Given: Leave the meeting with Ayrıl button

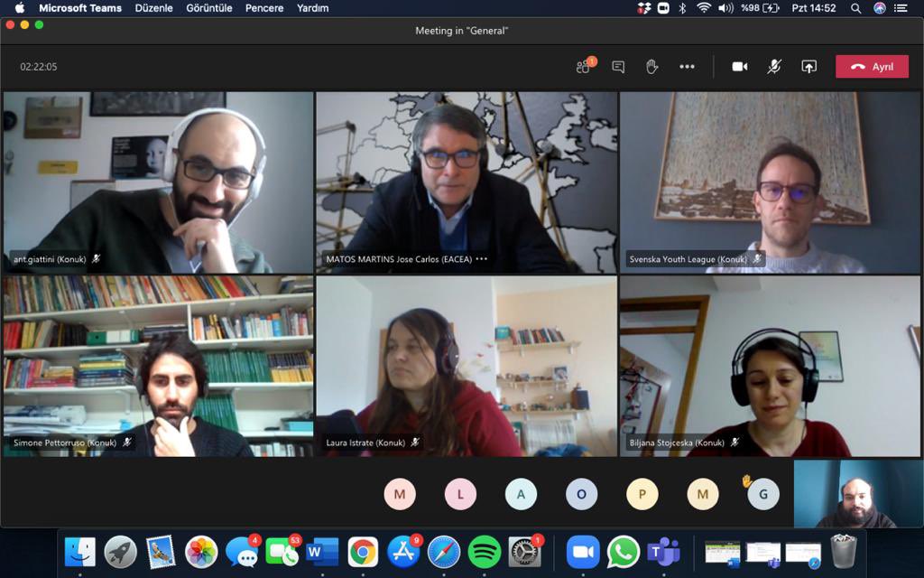Looking at the screenshot, I should [873, 67].
